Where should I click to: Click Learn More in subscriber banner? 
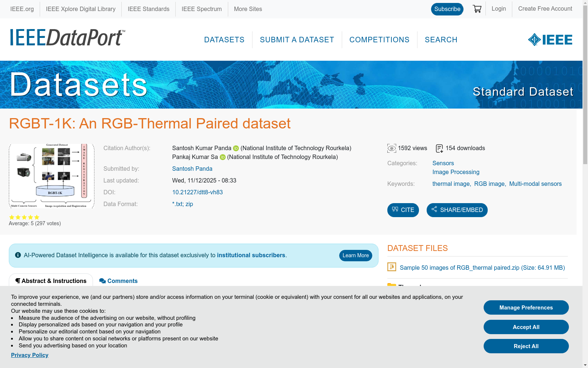[356, 255]
